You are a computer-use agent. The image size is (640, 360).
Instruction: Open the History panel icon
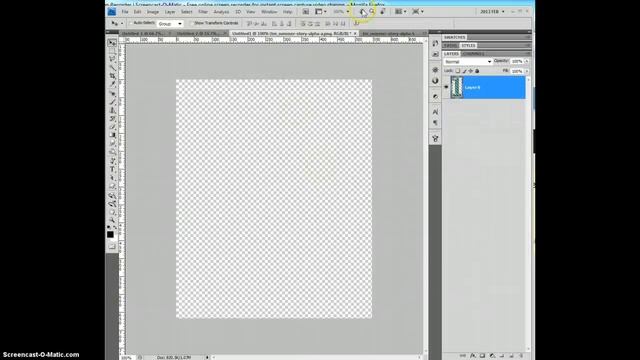pos(435,43)
